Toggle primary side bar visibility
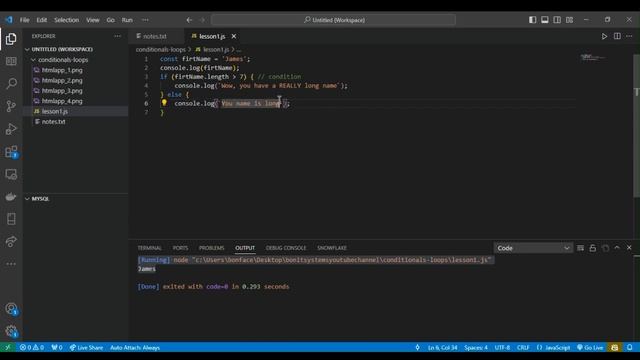Image resolution: width=640 pixels, height=360 pixels. [x=532, y=20]
